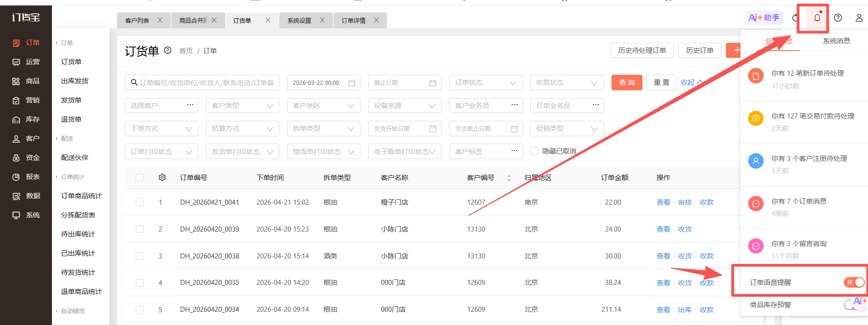Image resolution: width=868 pixels, height=325 pixels.
Task: Click the orange 查询 button
Action: pyautogui.click(x=627, y=83)
